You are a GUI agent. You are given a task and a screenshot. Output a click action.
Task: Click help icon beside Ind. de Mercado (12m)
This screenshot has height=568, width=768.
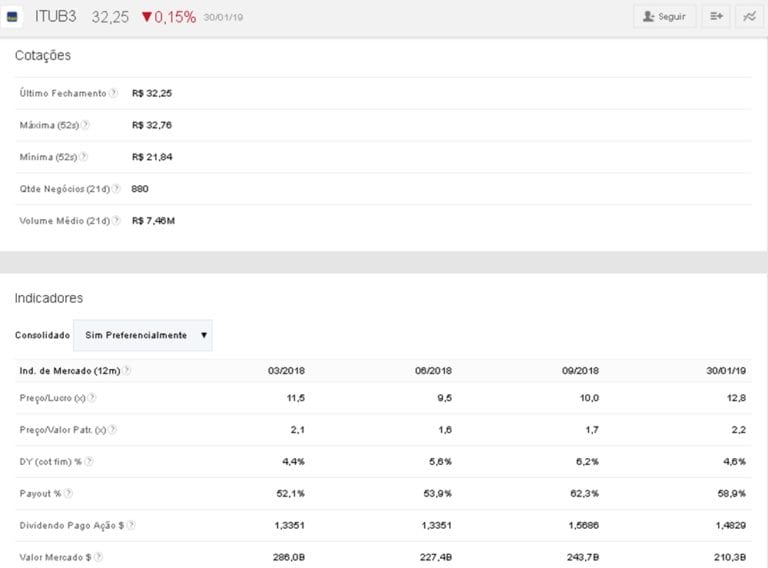[x=127, y=371]
